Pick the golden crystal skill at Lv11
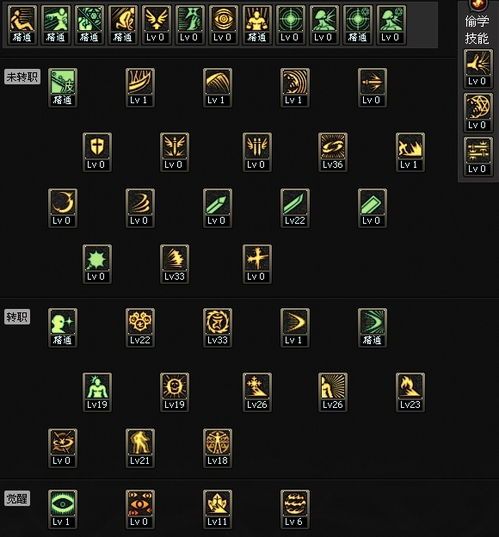This screenshot has width=499, height=537. click(x=217, y=509)
